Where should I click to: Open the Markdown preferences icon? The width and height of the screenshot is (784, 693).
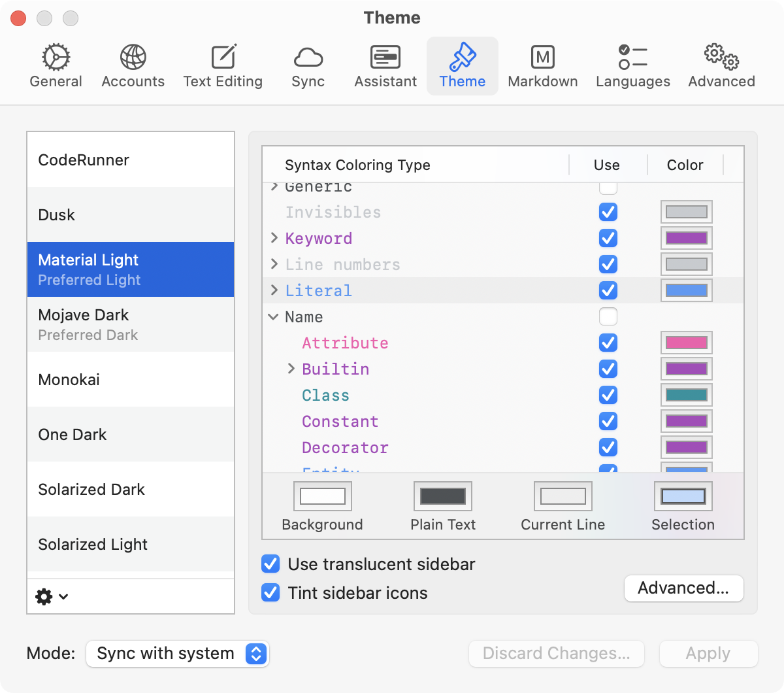(543, 57)
